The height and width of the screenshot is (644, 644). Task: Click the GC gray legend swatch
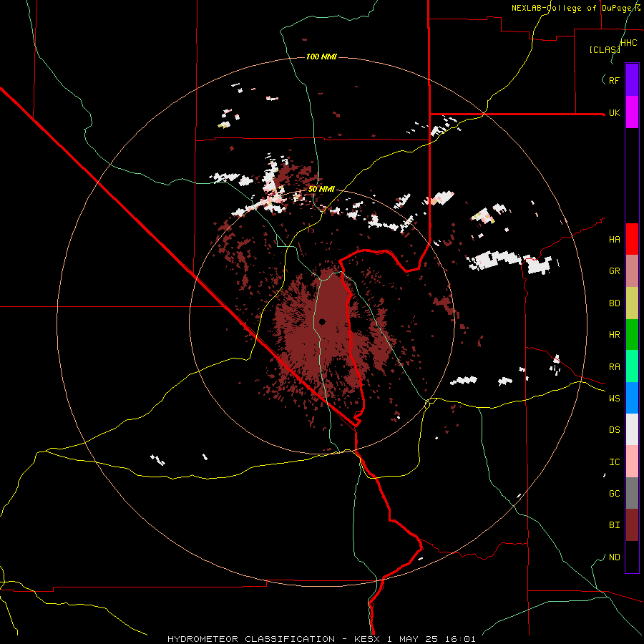[x=632, y=493]
